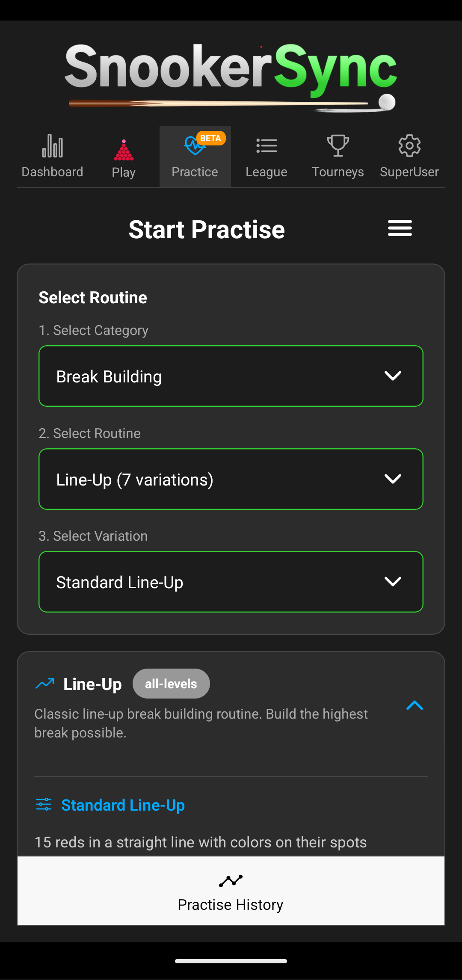
Task: Tap the red snooker balls Play icon
Action: pos(124,150)
